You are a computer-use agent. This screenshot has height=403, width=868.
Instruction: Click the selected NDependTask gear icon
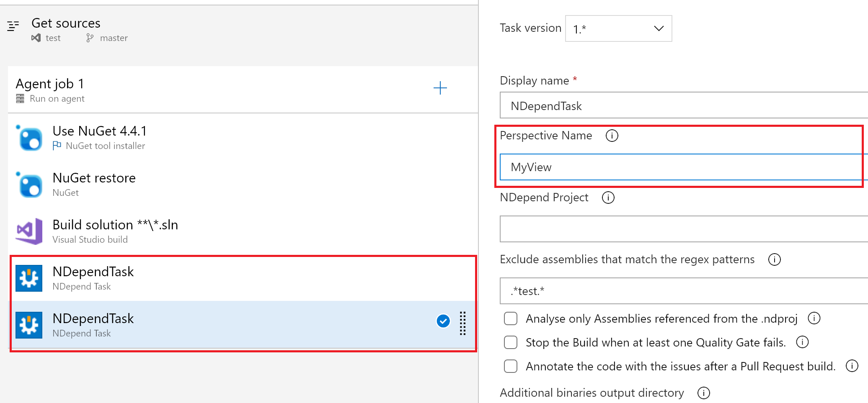tap(29, 325)
